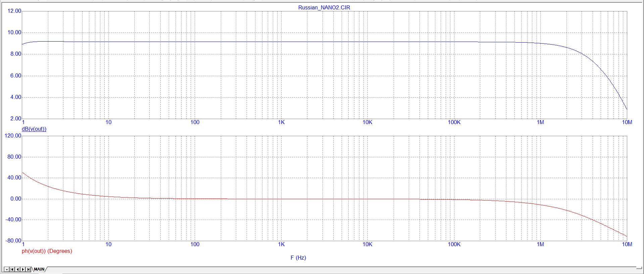Click the -80.00 label on phase Y axis
Screen dimensions: 644x274
pos(13,241)
